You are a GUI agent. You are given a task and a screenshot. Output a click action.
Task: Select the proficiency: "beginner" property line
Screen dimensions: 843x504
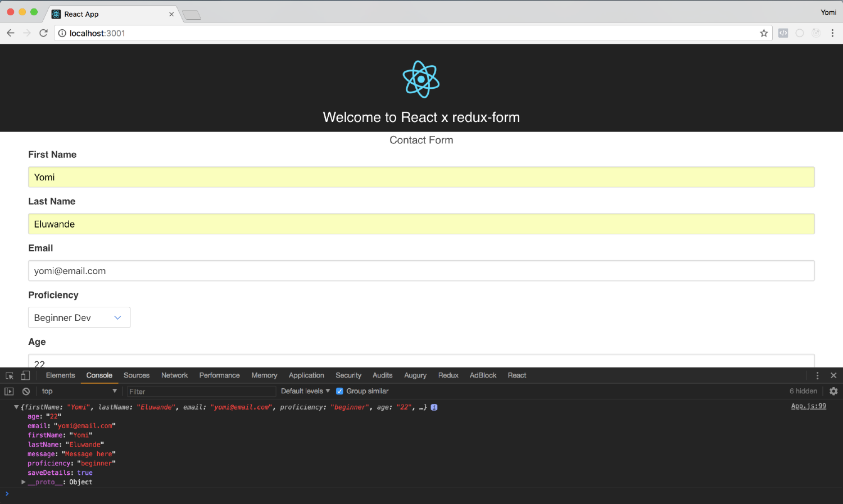(x=71, y=464)
